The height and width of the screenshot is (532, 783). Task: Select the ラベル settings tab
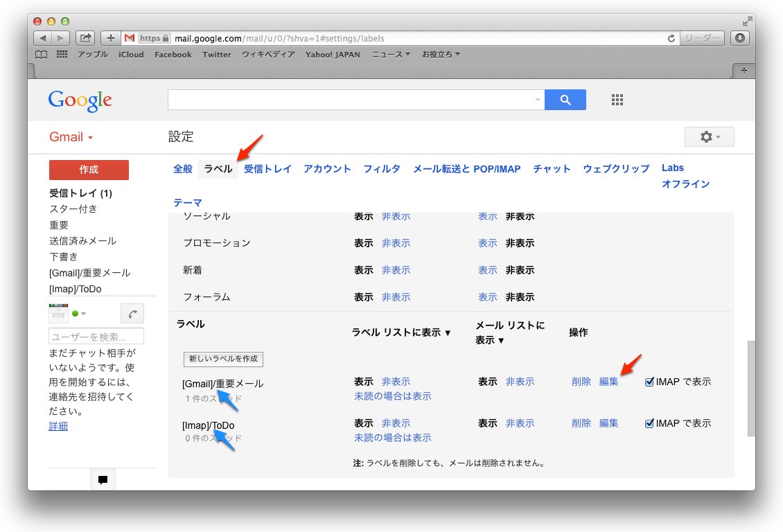pos(218,169)
